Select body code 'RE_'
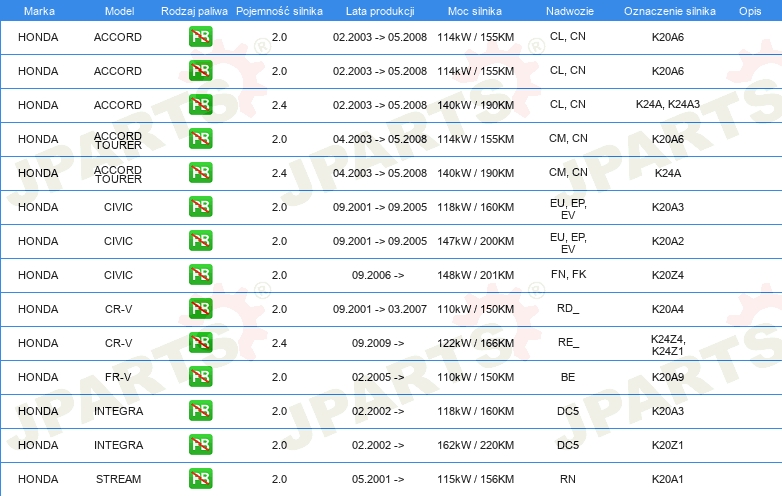This screenshot has height=496, width=782. point(568,342)
